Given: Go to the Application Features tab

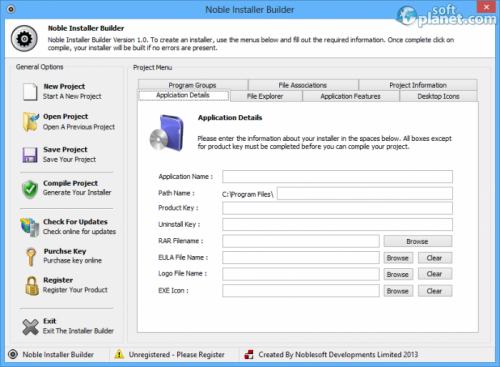Looking at the screenshot, I should tap(350, 96).
